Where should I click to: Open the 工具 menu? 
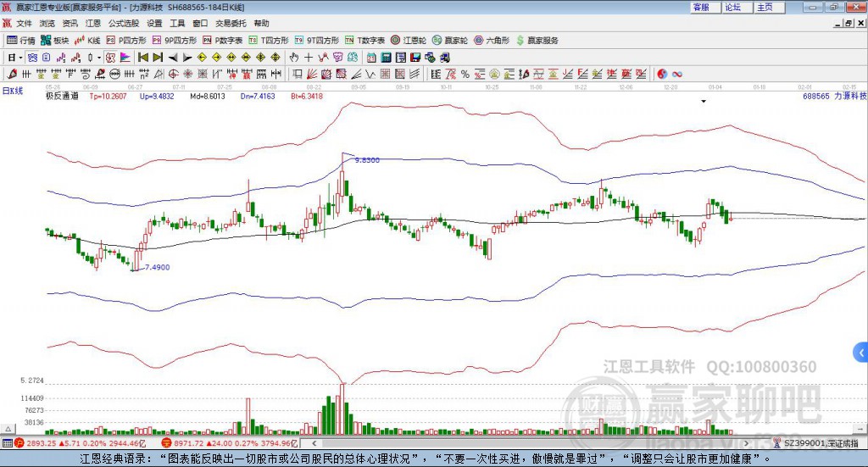click(177, 23)
